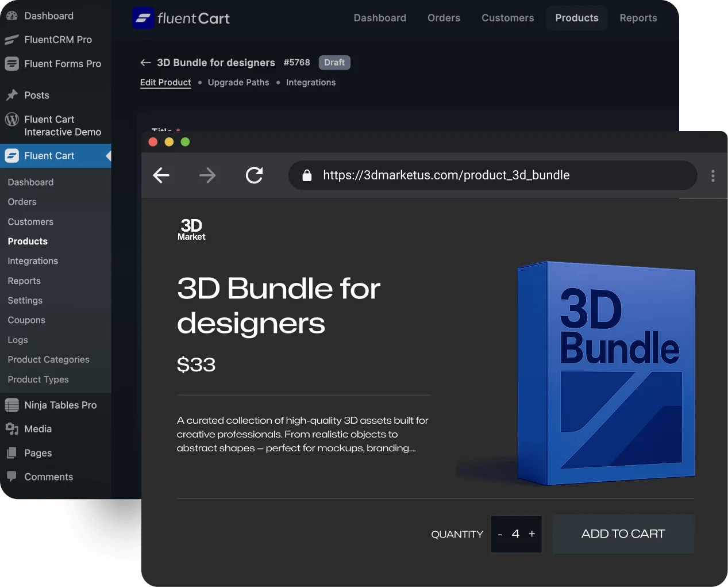This screenshot has height=587, width=728.
Task: Open Product Types in submenu
Action: click(38, 379)
